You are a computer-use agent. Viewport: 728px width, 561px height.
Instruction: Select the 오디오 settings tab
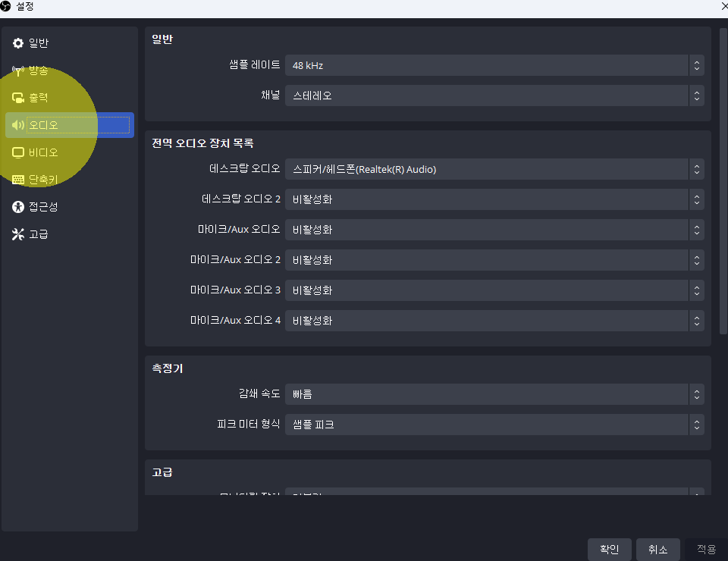point(70,125)
